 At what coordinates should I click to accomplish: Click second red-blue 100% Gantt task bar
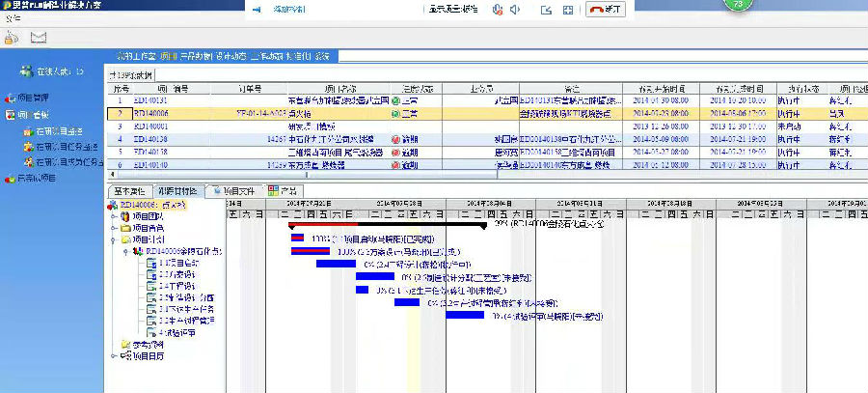click(311, 251)
